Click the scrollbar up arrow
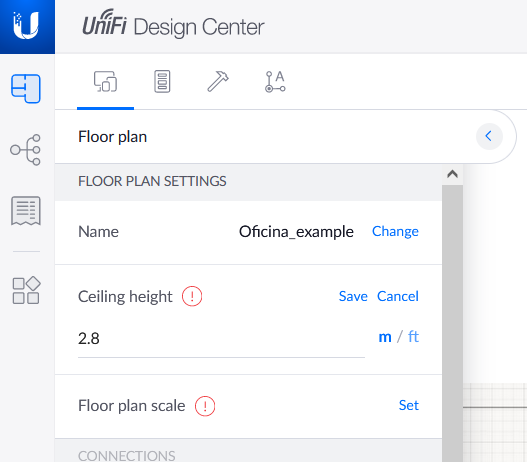 click(452, 174)
